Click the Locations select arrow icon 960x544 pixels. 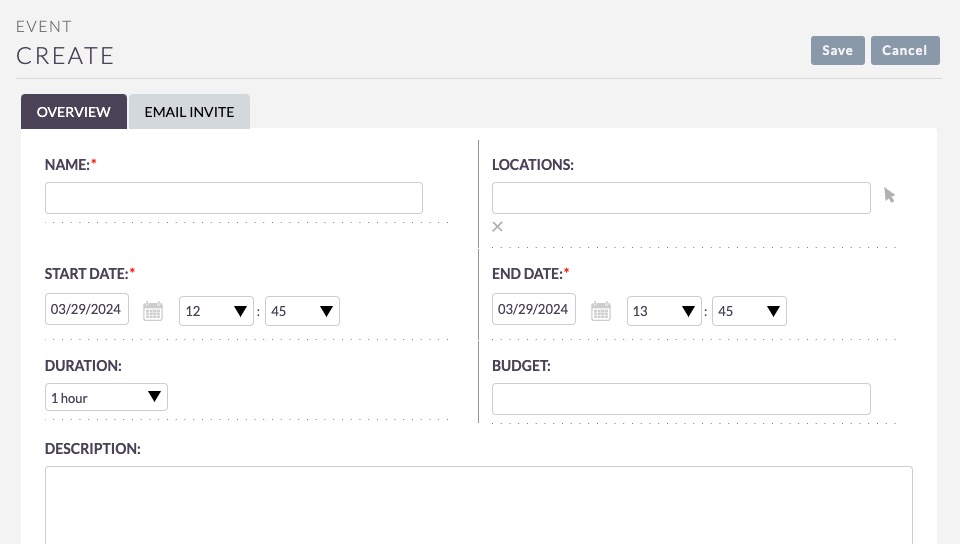point(890,195)
